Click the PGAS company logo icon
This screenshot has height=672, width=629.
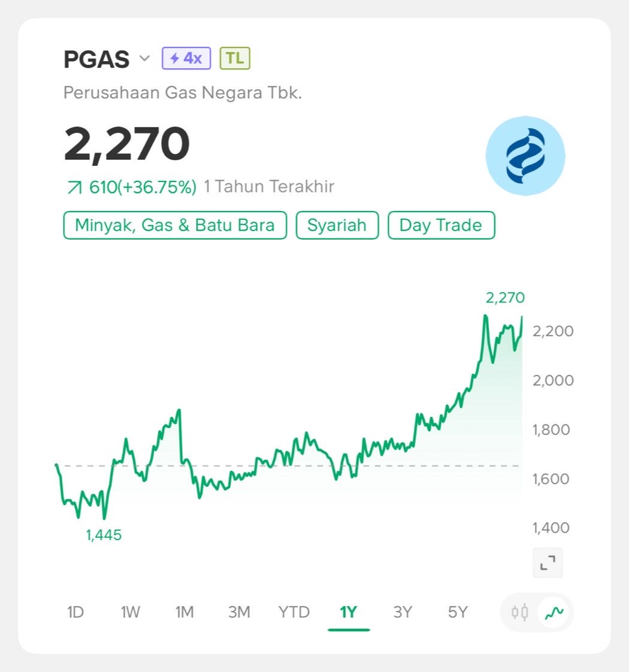(x=525, y=156)
